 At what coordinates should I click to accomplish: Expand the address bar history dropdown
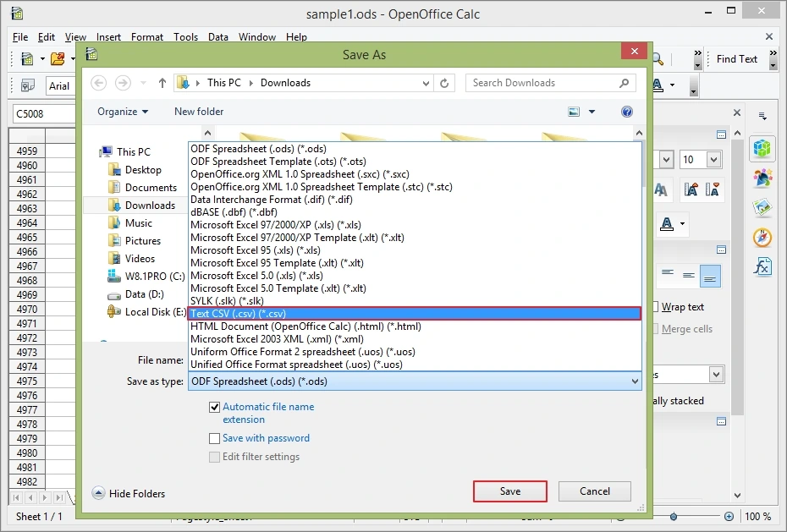(x=426, y=83)
